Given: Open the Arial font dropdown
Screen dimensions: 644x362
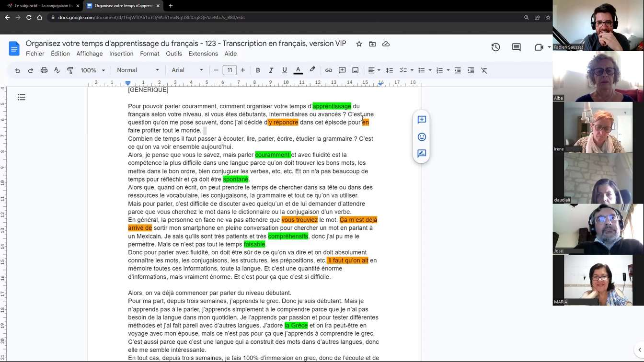Looking at the screenshot, I should point(187,70).
